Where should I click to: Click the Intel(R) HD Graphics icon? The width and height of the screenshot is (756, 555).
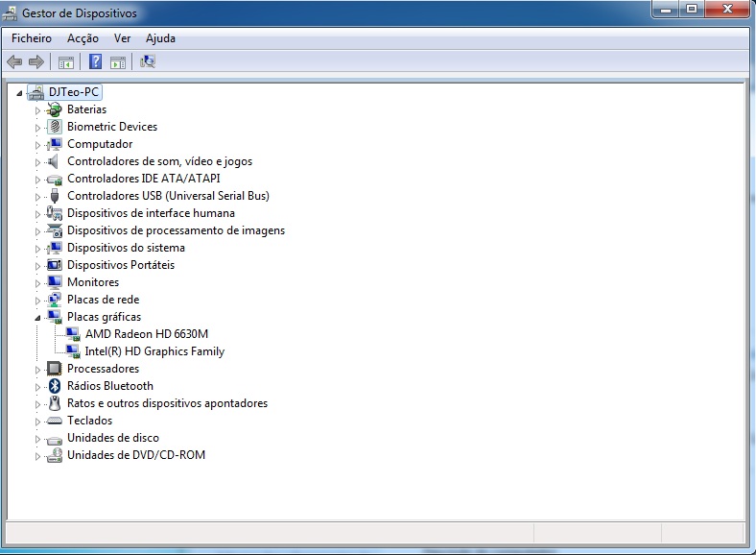73,351
